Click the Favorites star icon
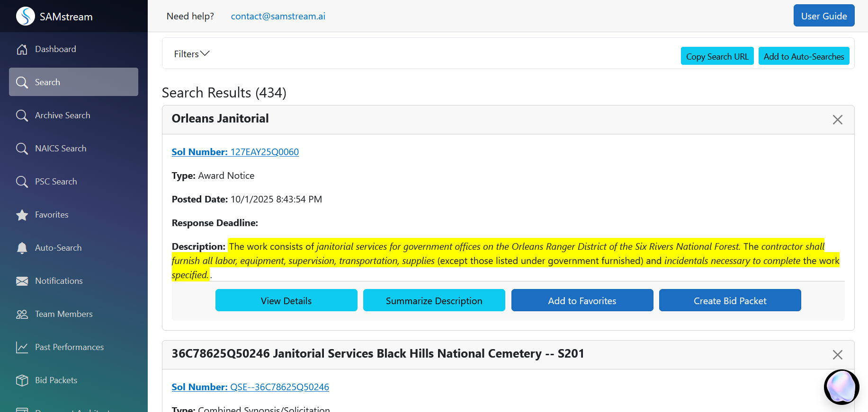Image resolution: width=868 pixels, height=412 pixels. pos(22,215)
